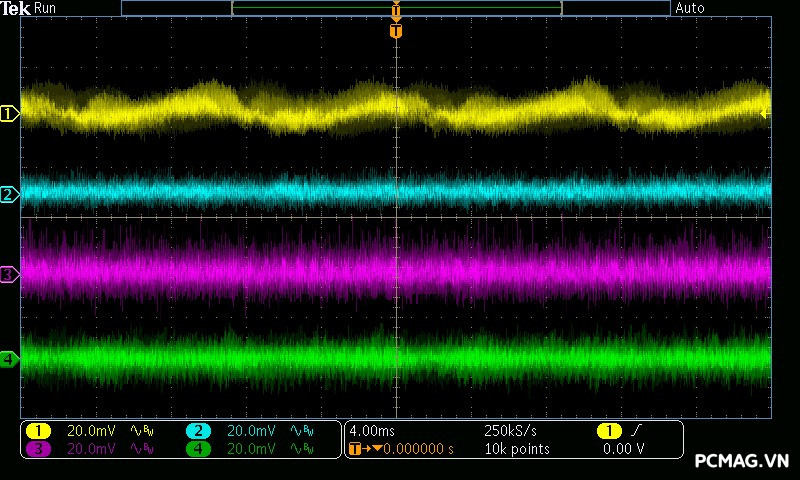800x480 pixels.
Task: Click the Run acquisition status label
Action: [45, 8]
